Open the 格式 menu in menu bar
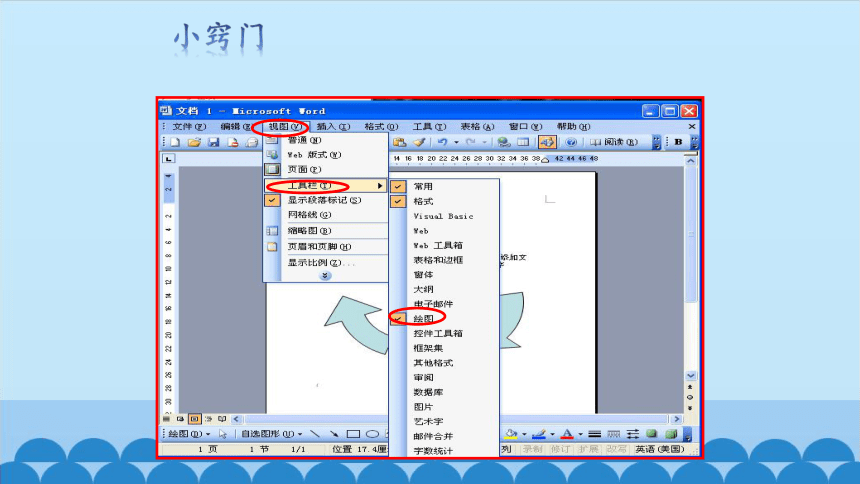860x484 pixels. [x=381, y=127]
